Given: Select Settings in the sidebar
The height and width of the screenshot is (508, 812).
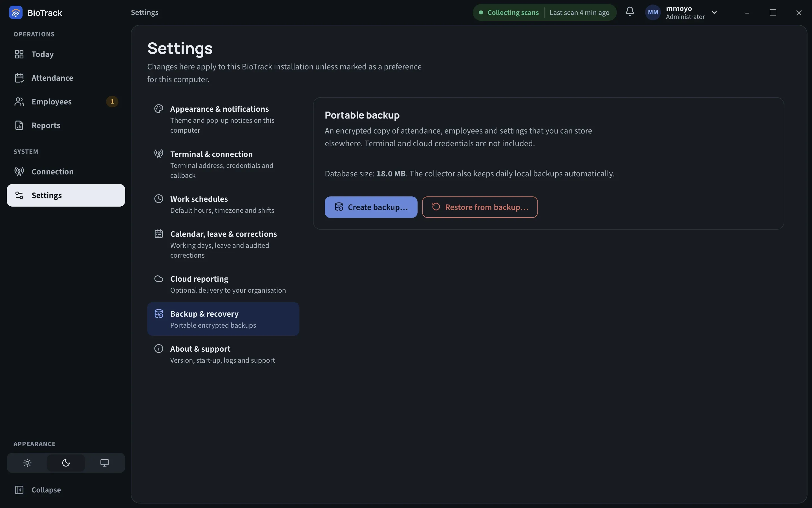Looking at the screenshot, I should click(x=66, y=195).
